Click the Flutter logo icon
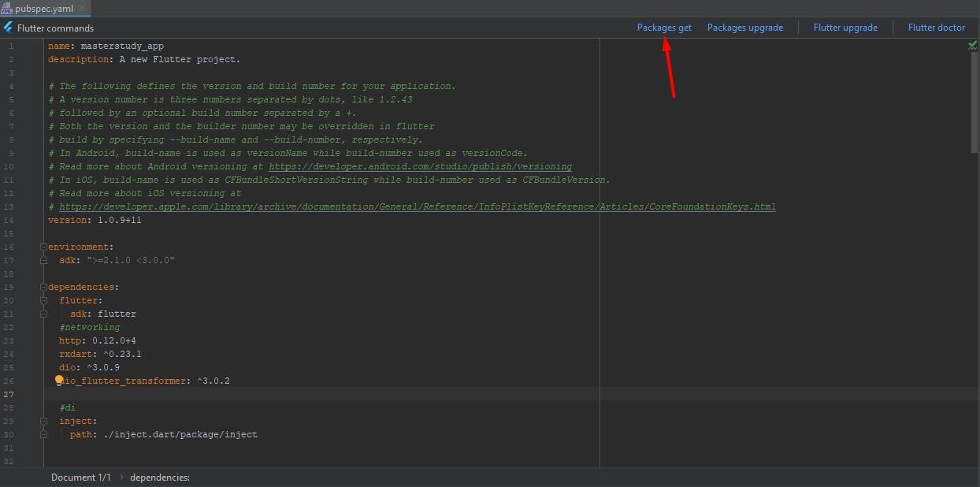 8,28
